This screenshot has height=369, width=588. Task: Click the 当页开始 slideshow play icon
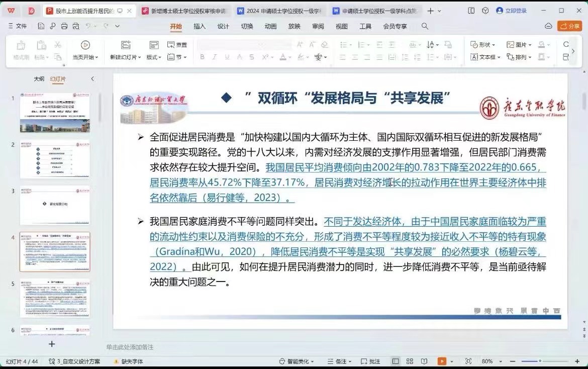tap(85, 45)
